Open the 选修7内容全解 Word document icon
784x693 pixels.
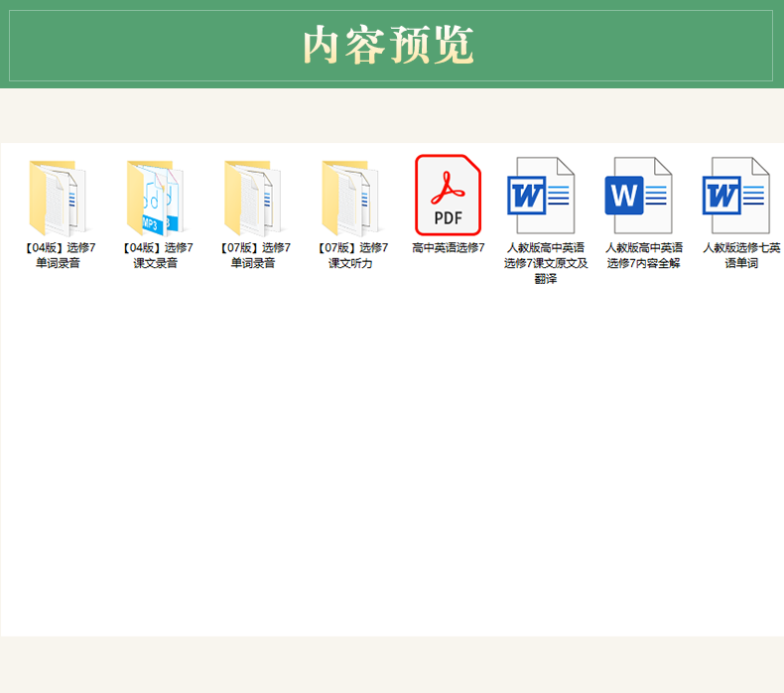tap(639, 196)
